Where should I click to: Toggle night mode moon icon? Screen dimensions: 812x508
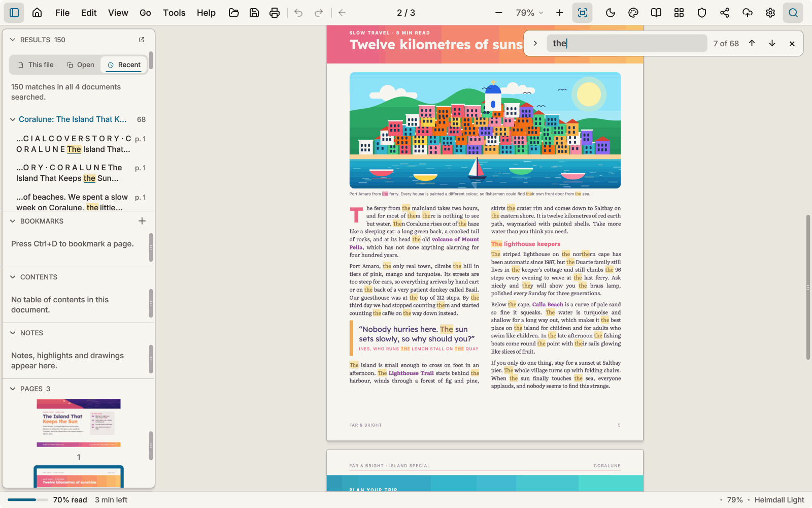click(x=611, y=13)
